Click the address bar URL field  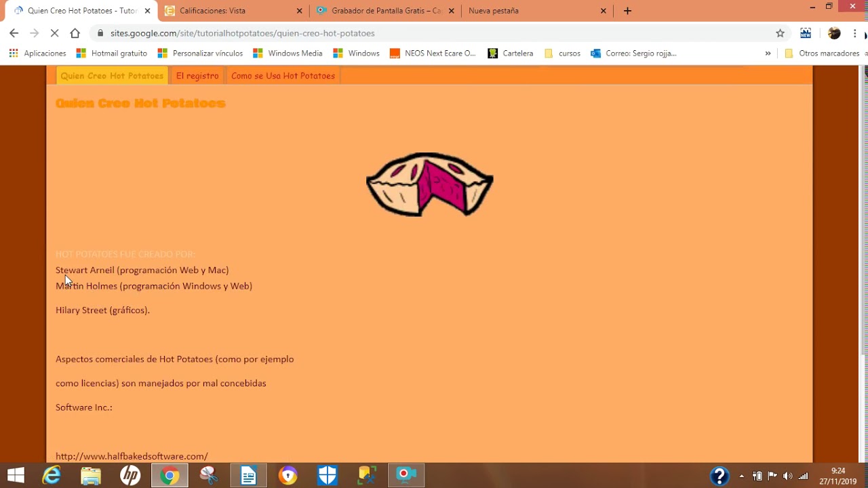(434, 33)
